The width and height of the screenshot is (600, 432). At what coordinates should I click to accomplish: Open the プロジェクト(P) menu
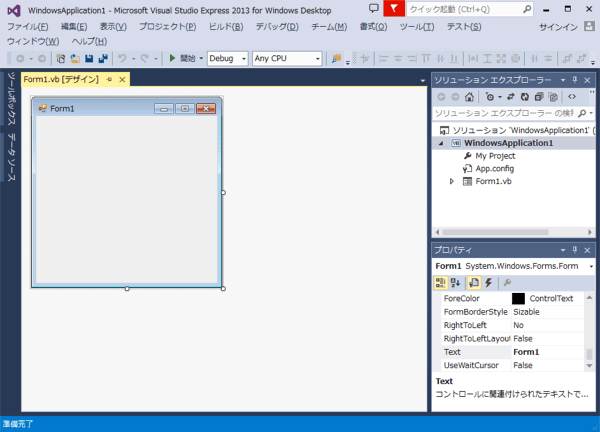point(168,26)
